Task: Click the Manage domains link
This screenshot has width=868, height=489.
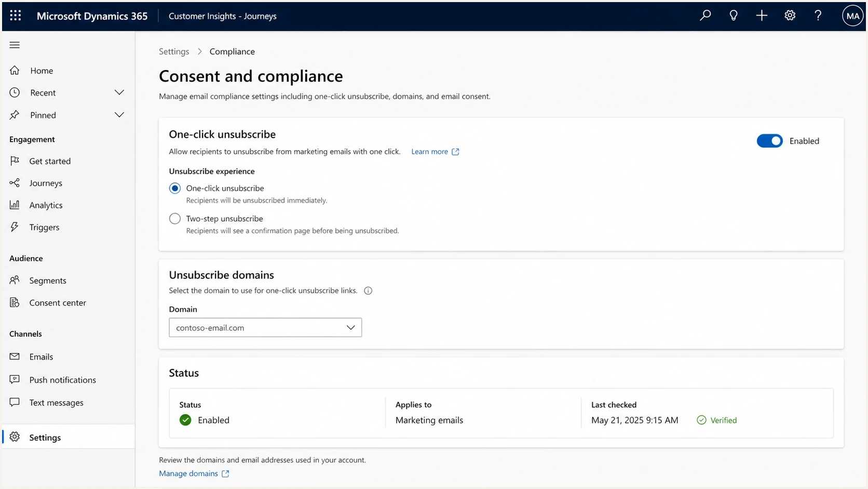Action: (188, 473)
